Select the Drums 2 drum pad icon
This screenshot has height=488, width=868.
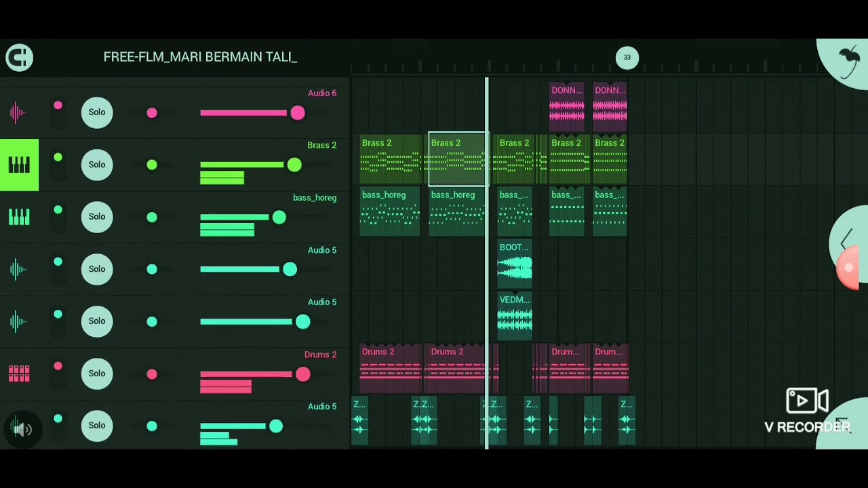tap(19, 373)
